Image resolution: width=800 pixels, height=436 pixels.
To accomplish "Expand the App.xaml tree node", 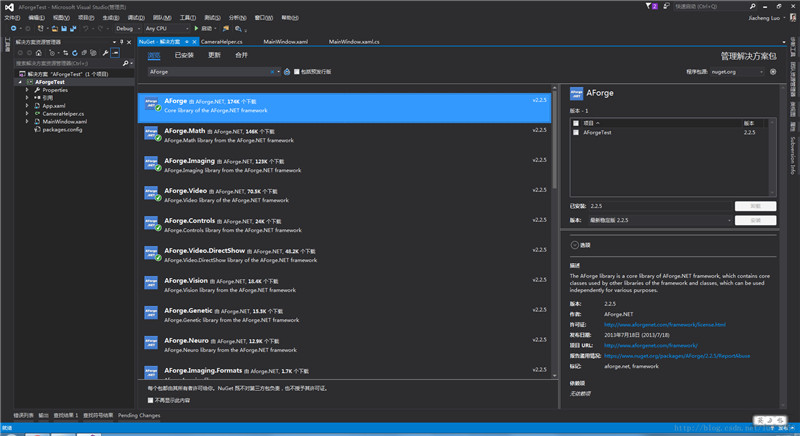I will click(x=27, y=106).
